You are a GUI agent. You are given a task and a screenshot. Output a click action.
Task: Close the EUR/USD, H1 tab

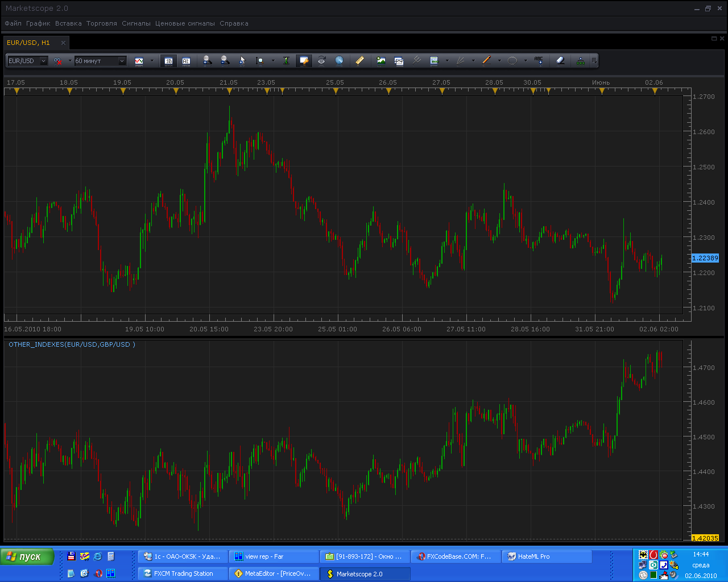pos(63,43)
